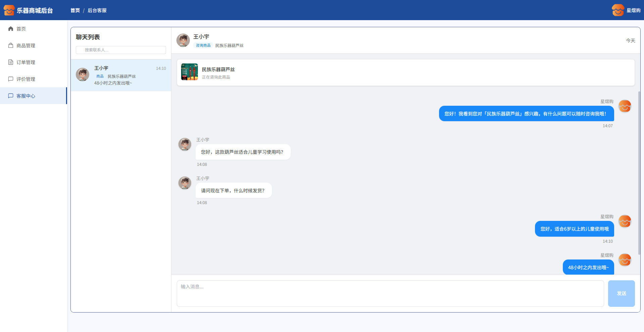Image resolution: width=644 pixels, height=332 pixels.
Task: Click the 客服中心 chat bubble icon
Action: (x=11, y=96)
